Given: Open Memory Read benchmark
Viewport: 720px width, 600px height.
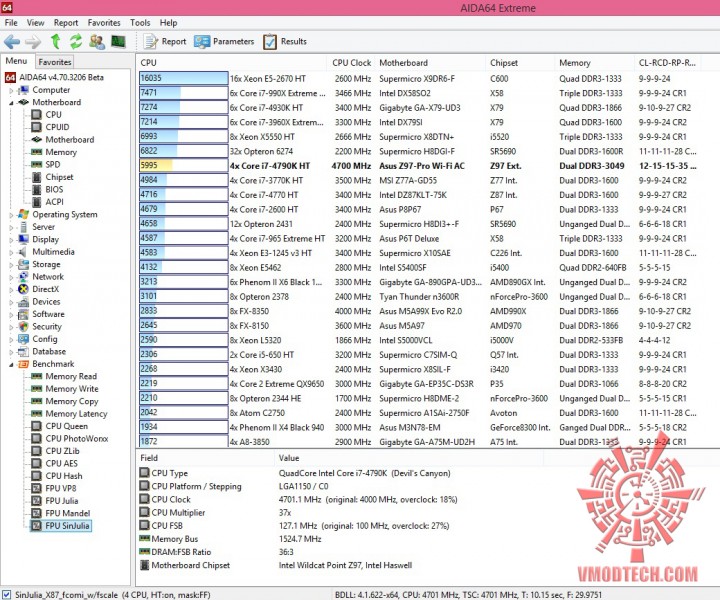Looking at the screenshot, I should [x=71, y=376].
